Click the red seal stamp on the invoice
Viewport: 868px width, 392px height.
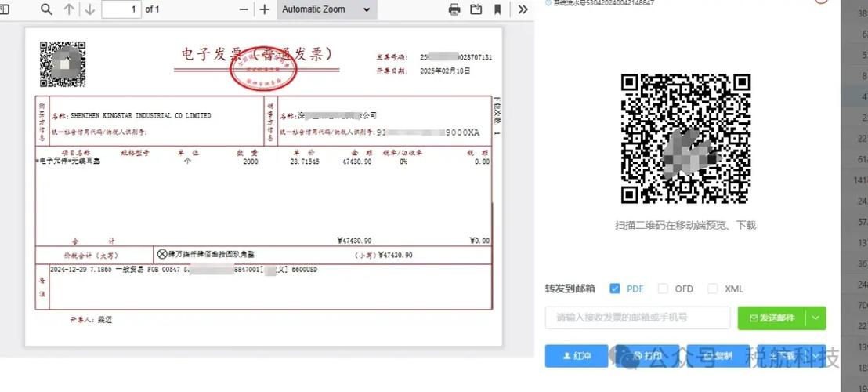point(263,71)
